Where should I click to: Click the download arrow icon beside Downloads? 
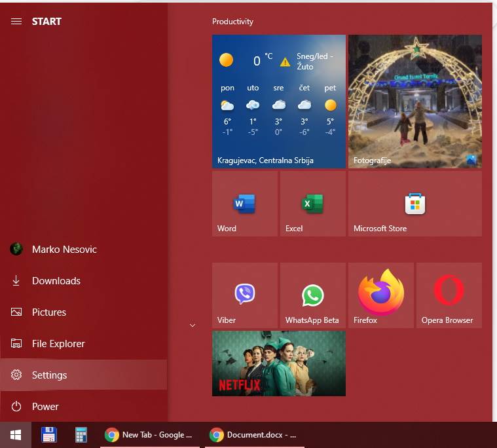click(x=16, y=280)
